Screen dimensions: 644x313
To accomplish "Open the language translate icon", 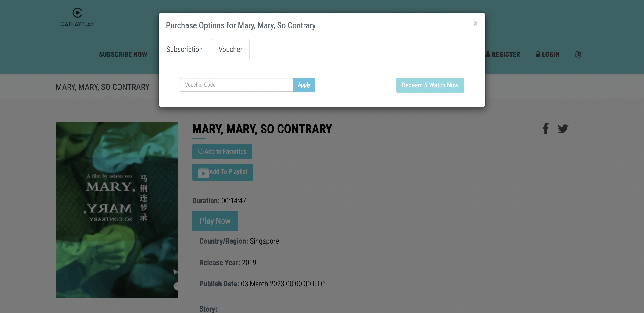I will coord(578,54).
